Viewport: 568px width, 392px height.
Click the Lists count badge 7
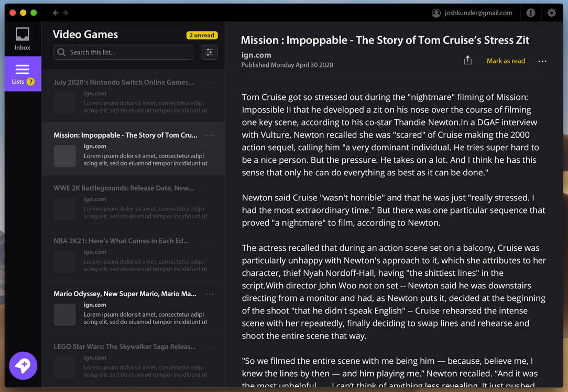[31, 82]
